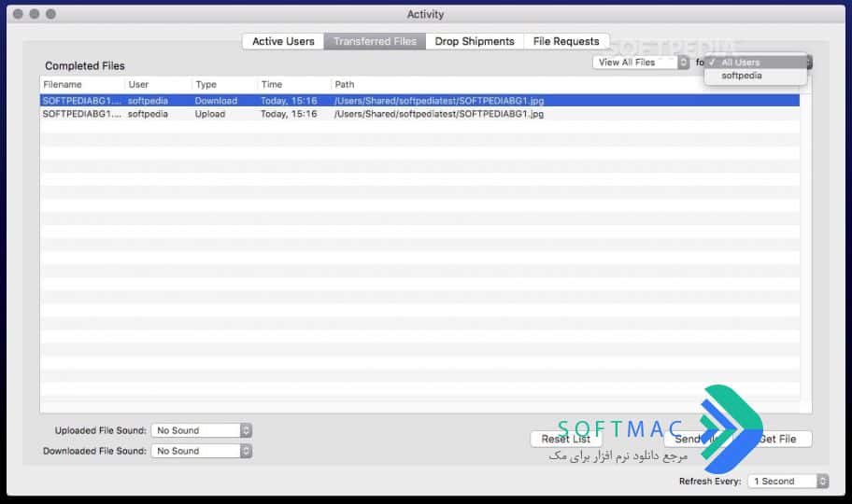Click the Transferred Files tab
The height and width of the screenshot is (504, 852).
[375, 41]
